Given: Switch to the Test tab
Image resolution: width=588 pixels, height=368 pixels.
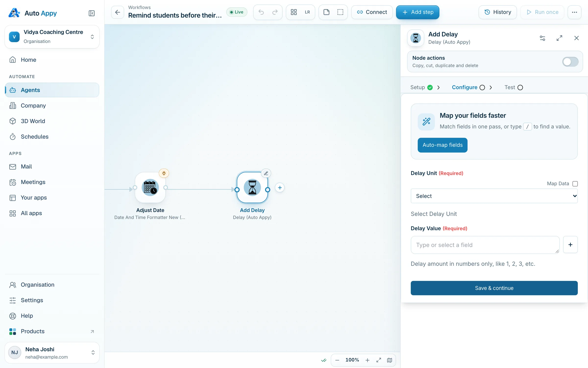Looking at the screenshot, I should click(x=514, y=87).
